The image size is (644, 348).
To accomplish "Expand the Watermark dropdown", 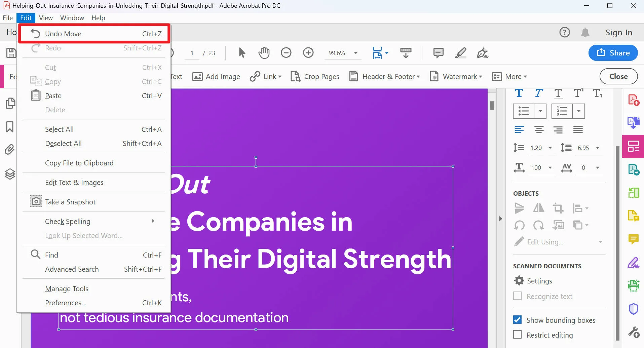I will pyautogui.click(x=481, y=76).
